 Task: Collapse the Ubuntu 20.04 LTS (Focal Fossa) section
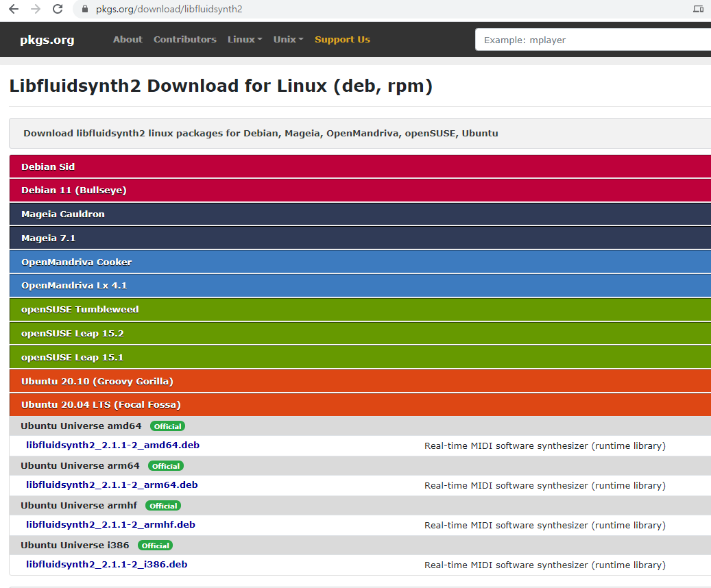click(x=360, y=405)
